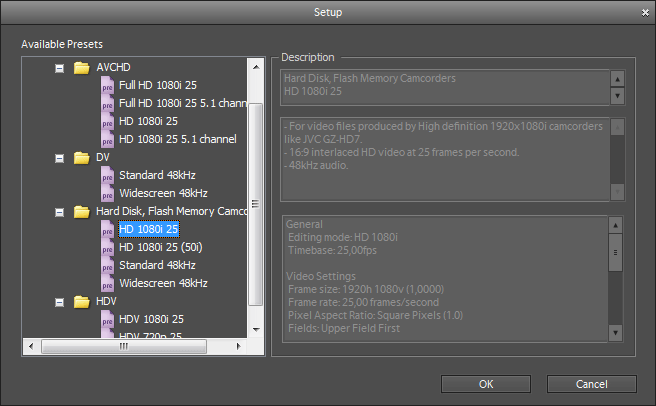Viewport: 656px width, 406px height.
Task: Click the DV folder icon
Action: (82, 157)
